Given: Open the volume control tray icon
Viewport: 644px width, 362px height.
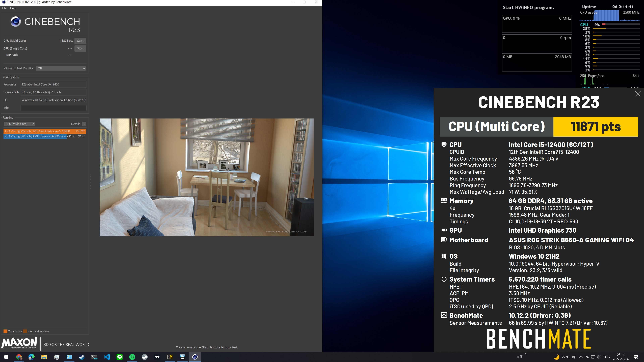Looking at the screenshot, I should 599,357.
